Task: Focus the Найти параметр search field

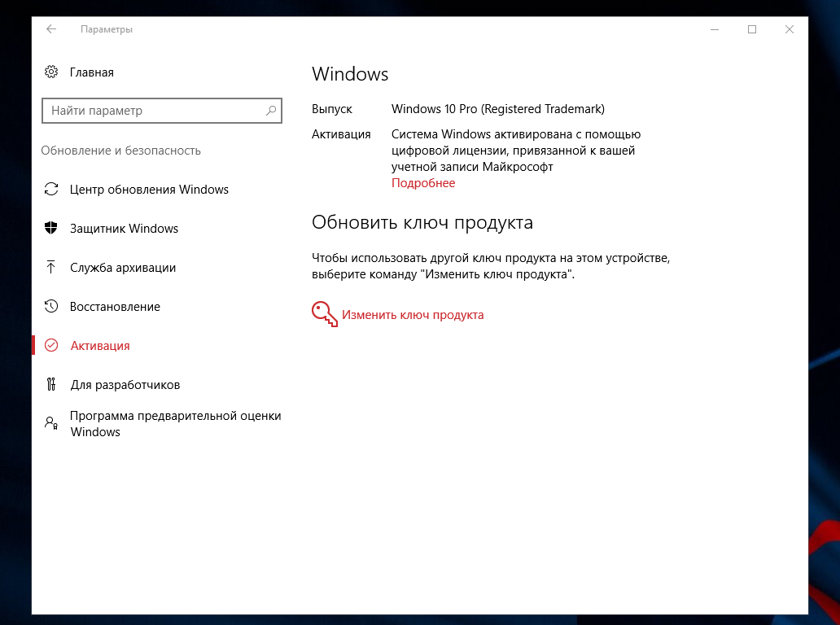Action: pyautogui.click(x=162, y=111)
